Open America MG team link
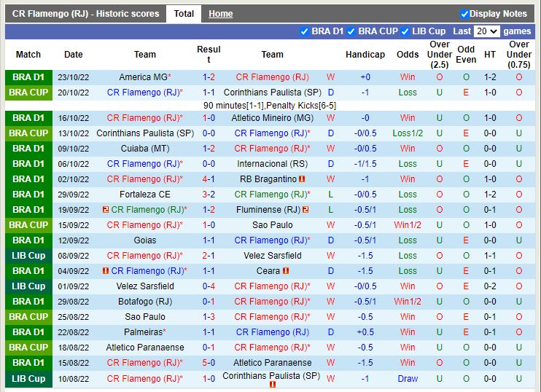The height and width of the screenshot is (392, 541). 143,77
